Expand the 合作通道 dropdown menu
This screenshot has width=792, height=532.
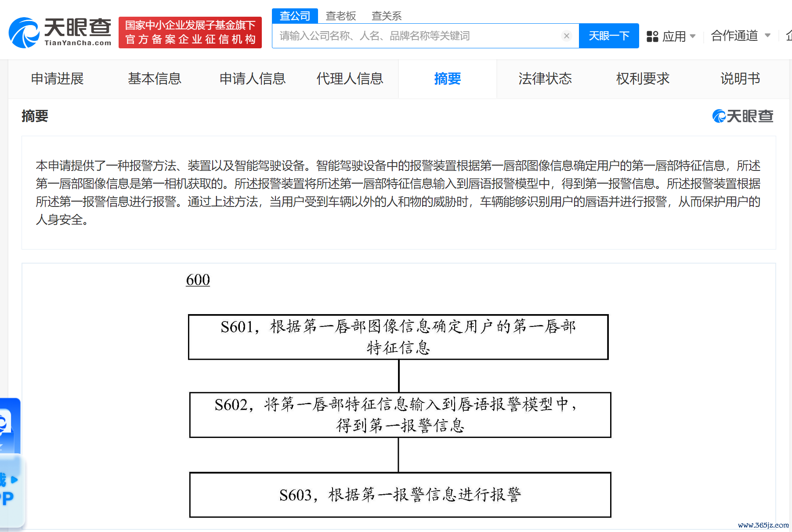point(741,36)
